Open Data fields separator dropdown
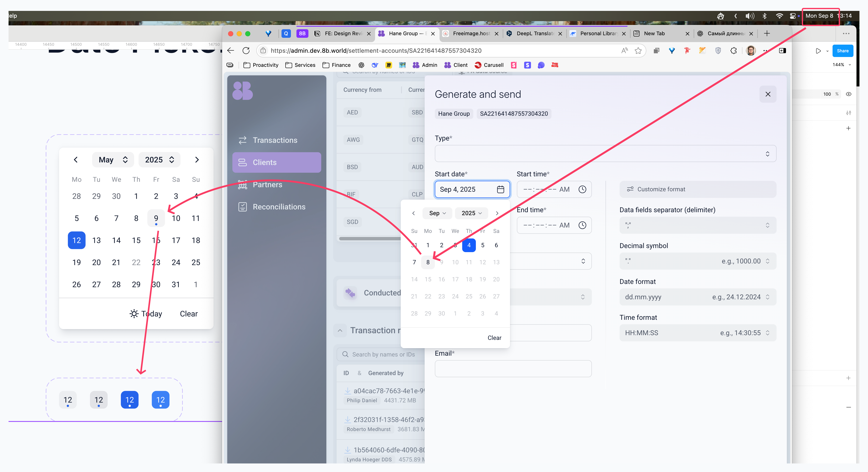The height and width of the screenshot is (472, 868). click(x=698, y=225)
